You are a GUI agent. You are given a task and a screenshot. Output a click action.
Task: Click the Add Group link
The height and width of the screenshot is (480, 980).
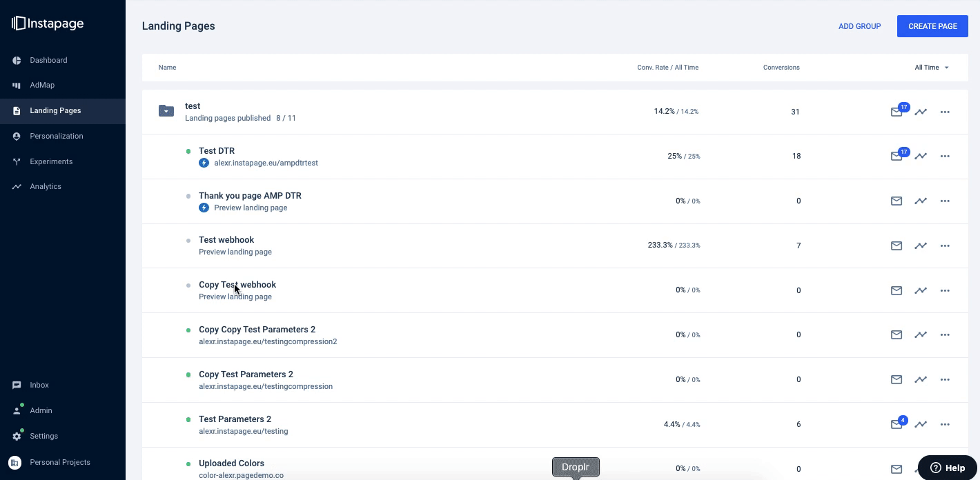[859, 26]
